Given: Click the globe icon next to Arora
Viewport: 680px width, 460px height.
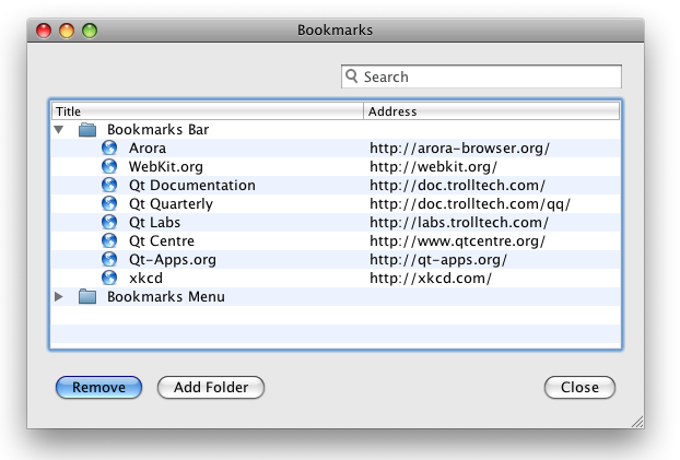Looking at the screenshot, I should (109, 148).
